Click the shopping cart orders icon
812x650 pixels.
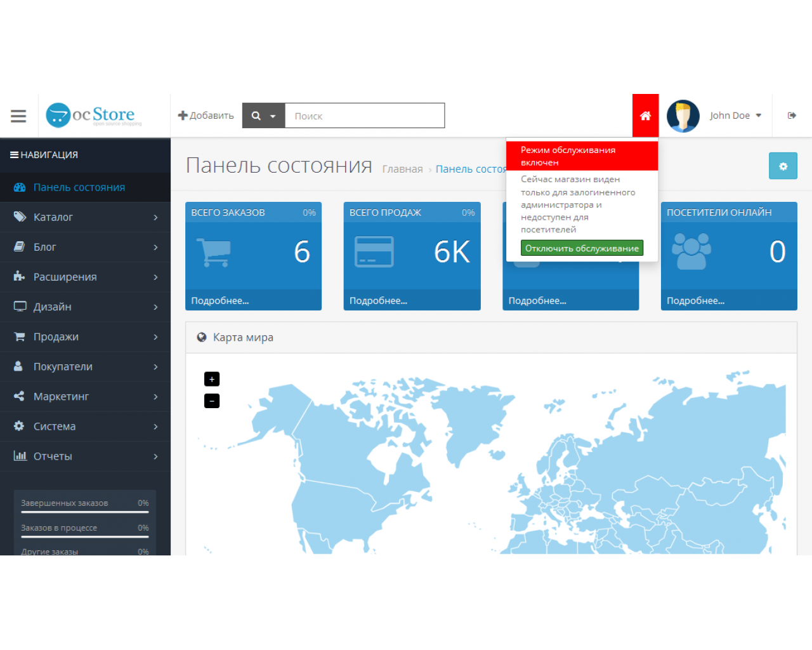pyautogui.click(x=214, y=253)
